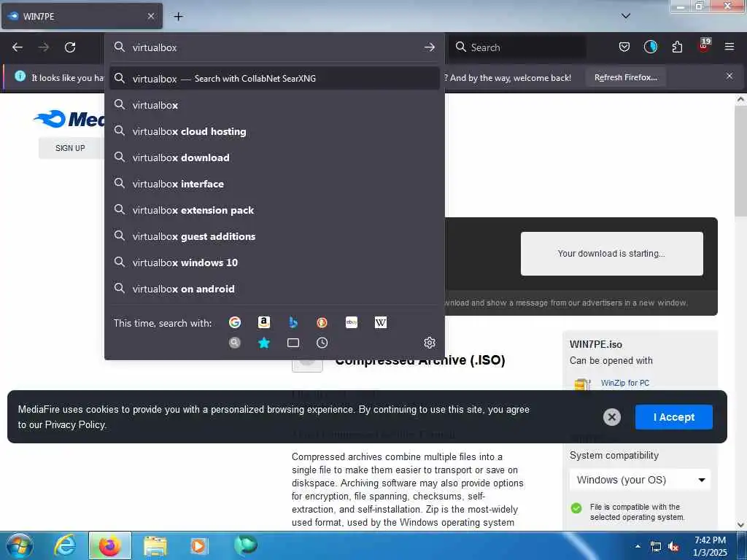Close the WIN7PE tab
The image size is (747, 560).
point(151,16)
